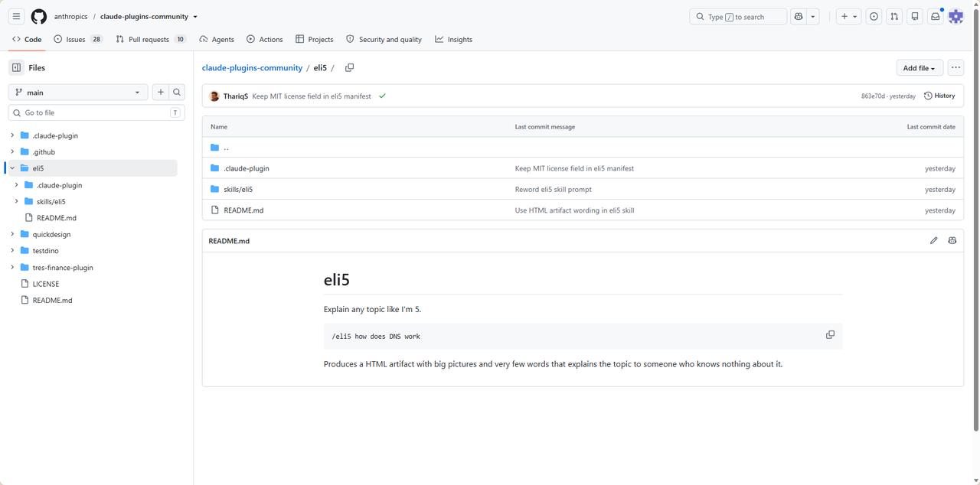Expand the quickdesign folder chevron
Viewport: 980px width, 485px height.
point(12,234)
